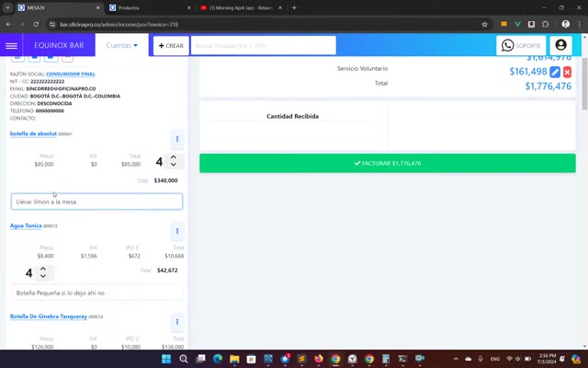Open Microsoft Edge from the taskbar

[x=218, y=359]
